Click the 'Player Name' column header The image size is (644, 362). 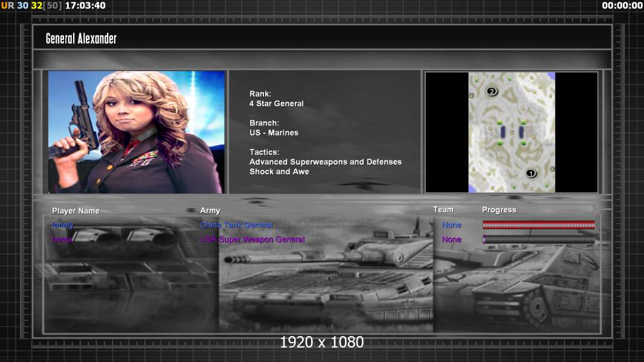[76, 211]
